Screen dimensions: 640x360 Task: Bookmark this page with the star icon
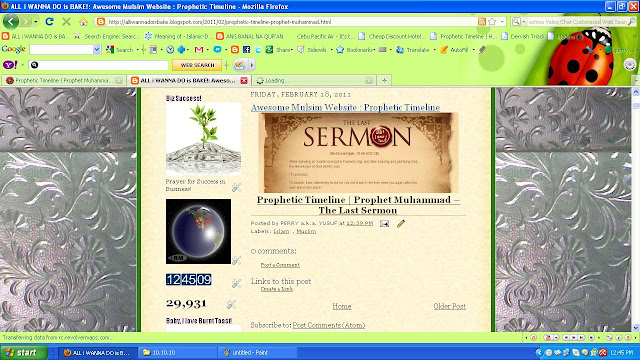(492, 22)
